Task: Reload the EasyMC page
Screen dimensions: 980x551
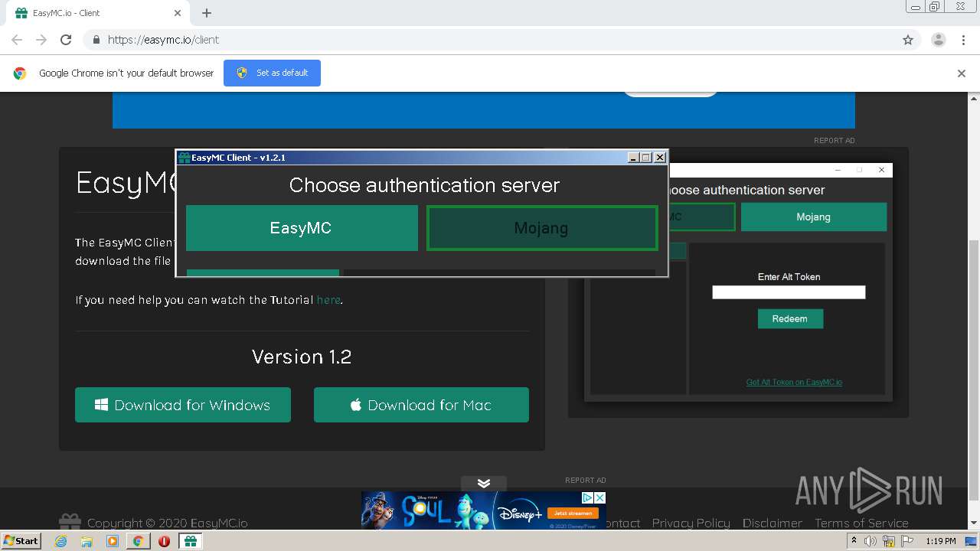Action: [66, 40]
